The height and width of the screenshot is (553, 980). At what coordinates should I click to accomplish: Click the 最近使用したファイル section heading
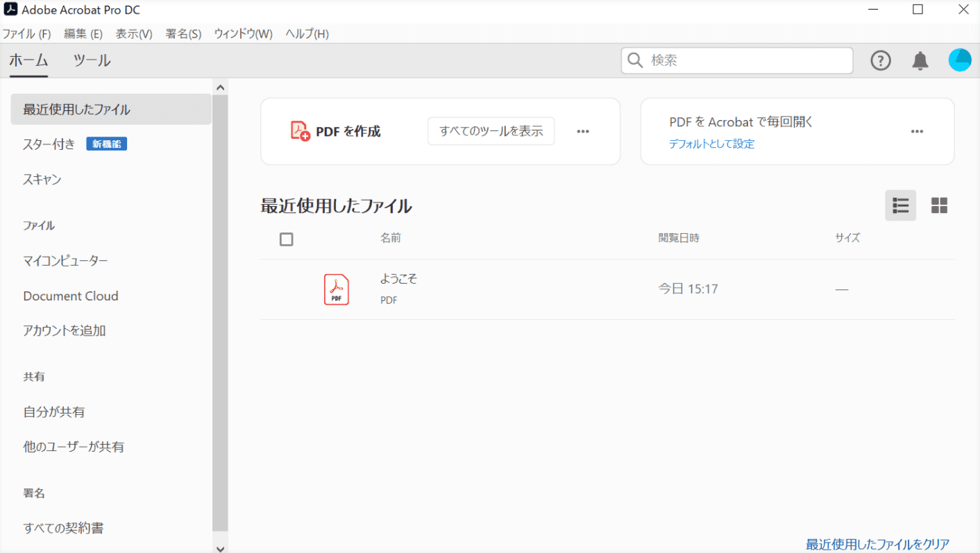click(x=336, y=206)
